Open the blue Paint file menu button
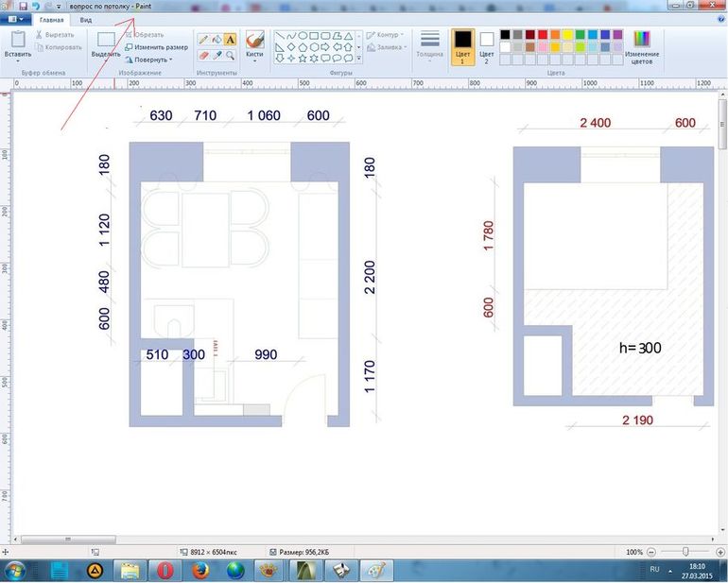Image resolution: width=728 pixels, height=583 pixels. pos(16,19)
